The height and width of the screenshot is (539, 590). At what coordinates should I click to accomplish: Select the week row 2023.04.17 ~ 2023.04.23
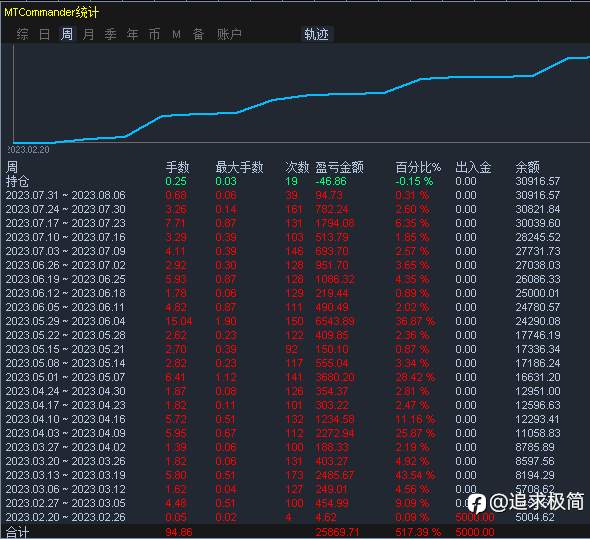pyautogui.click(x=283, y=405)
